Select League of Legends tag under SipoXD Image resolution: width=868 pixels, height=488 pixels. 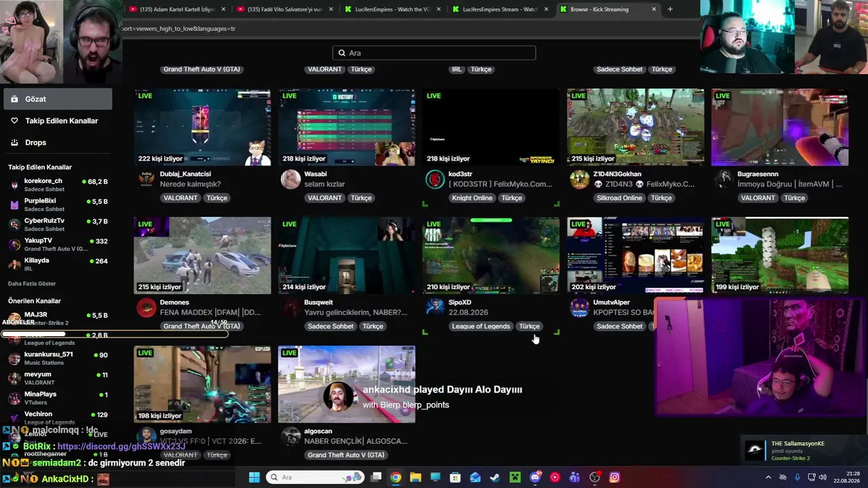tap(481, 326)
